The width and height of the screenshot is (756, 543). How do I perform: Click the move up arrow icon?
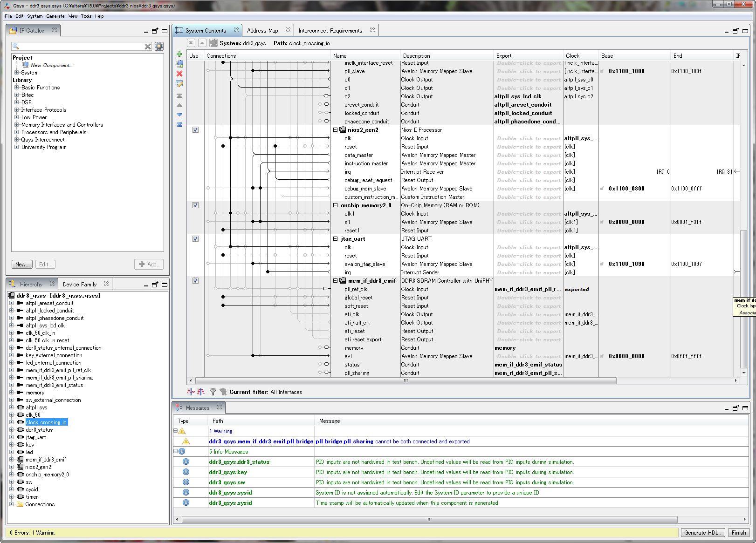click(x=179, y=105)
